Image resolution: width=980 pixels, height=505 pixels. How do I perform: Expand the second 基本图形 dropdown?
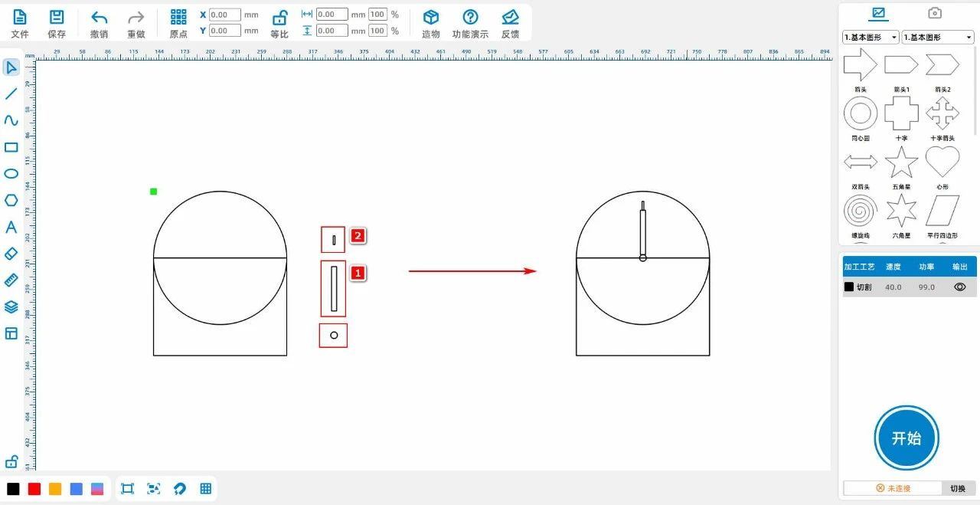(x=937, y=37)
